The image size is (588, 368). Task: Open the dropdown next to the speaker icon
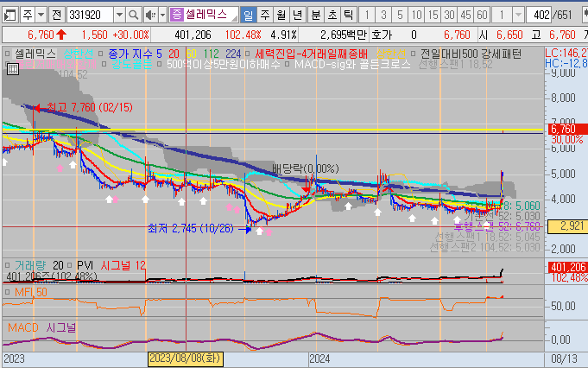pos(162,15)
